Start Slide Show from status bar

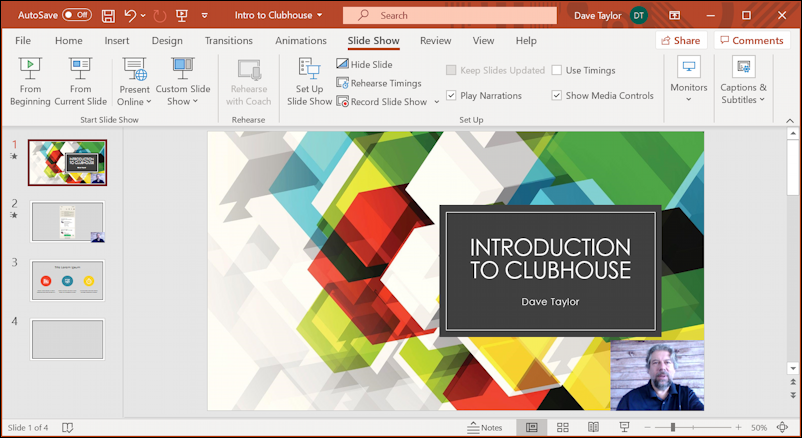click(624, 427)
